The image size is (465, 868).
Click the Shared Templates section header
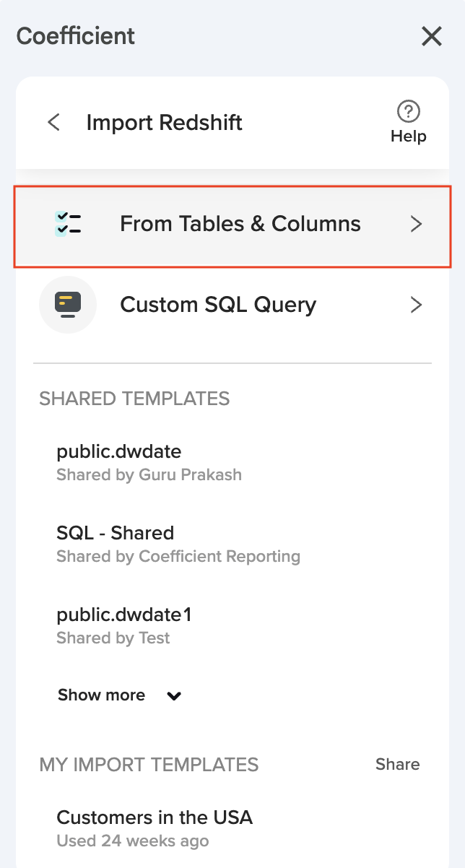coord(134,399)
